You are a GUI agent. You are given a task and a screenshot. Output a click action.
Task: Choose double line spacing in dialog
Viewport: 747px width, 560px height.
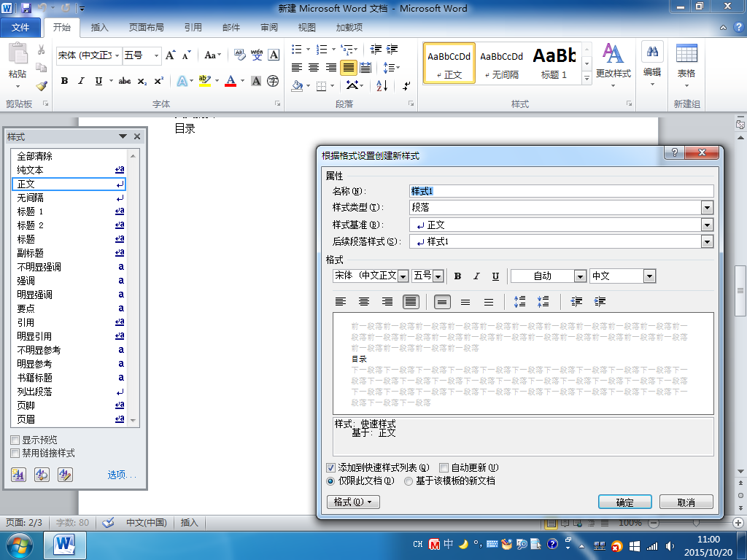pos(489,301)
